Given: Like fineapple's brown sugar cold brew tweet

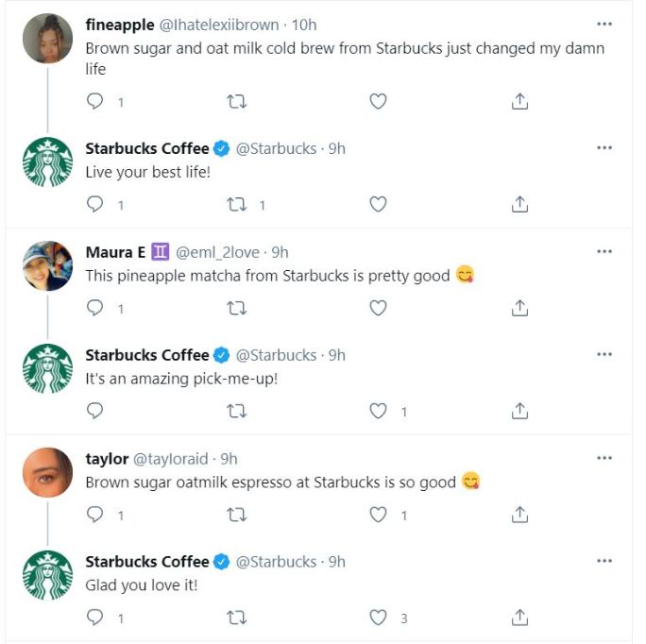Looking at the screenshot, I should (378, 101).
